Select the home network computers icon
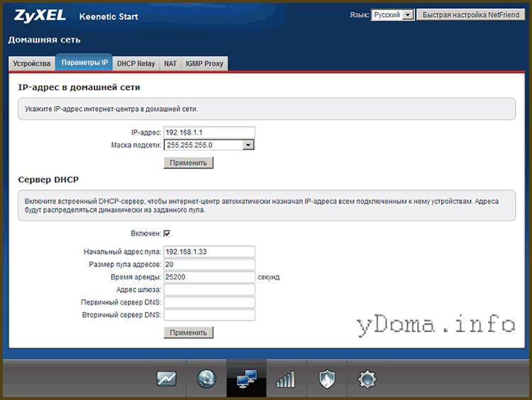532x400 pixels. click(246, 379)
